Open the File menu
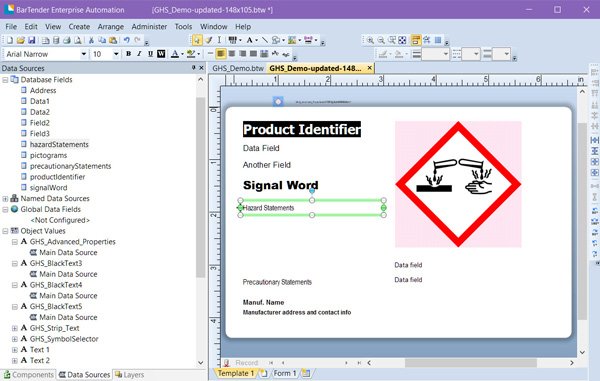The image size is (600, 381). click(x=11, y=26)
